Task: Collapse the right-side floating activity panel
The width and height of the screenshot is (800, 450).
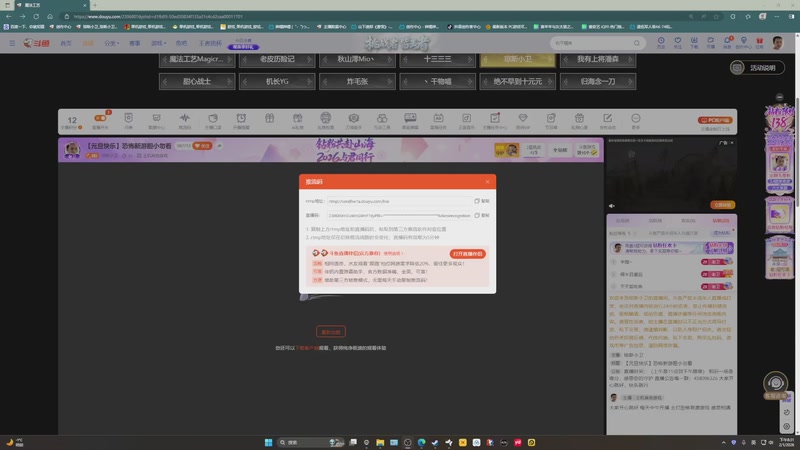Action: (x=779, y=97)
